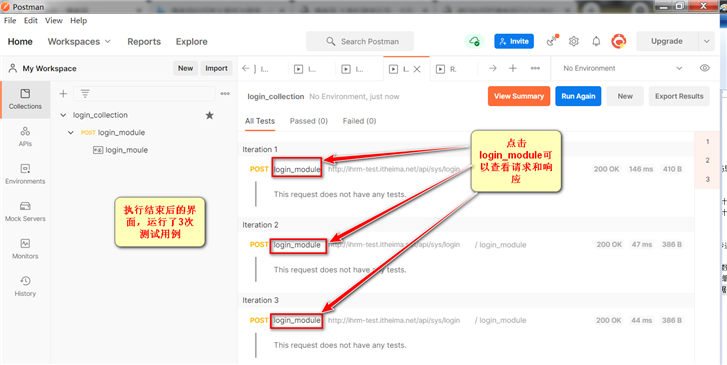Open login_module request under Iteration 2

(x=297, y=245)
